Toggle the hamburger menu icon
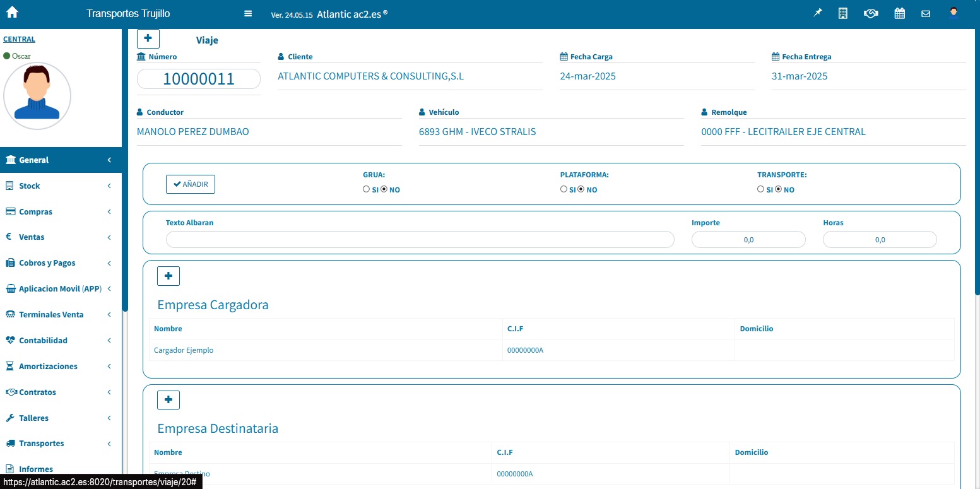 248,14
